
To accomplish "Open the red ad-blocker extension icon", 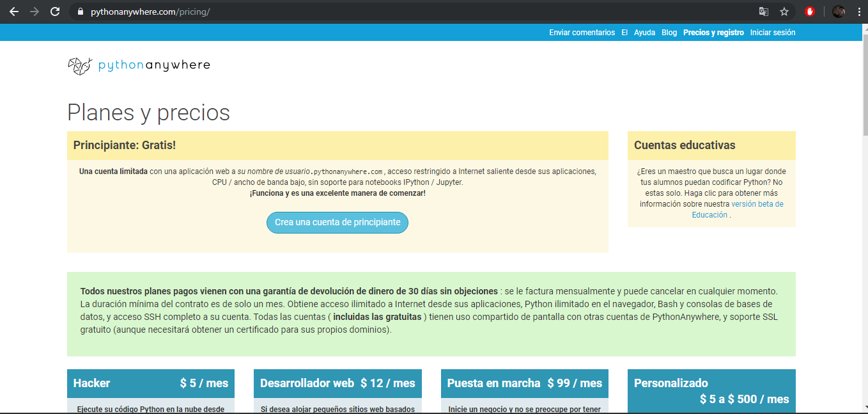I will (810, 12).
